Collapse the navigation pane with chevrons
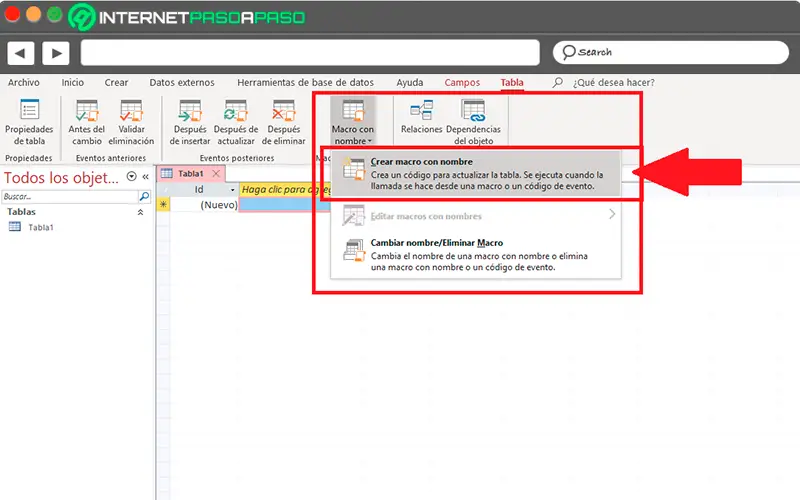Viewport: 800px width, 500px height. click(145, 177)
